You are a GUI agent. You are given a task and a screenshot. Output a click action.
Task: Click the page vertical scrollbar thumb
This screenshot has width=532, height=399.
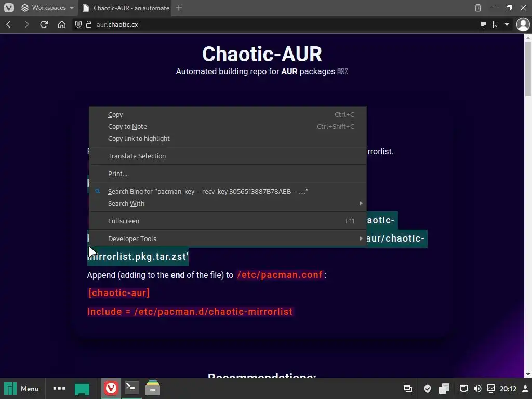click(x=528, y=69)
